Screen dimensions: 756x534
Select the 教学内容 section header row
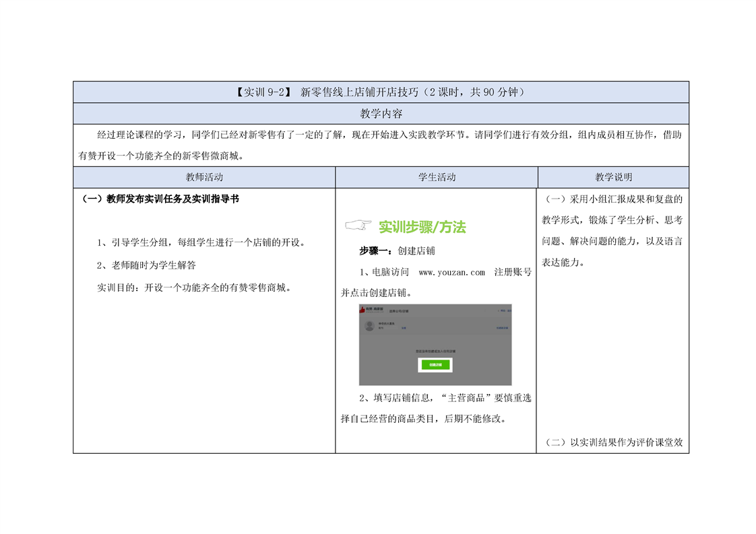[381, 114]
